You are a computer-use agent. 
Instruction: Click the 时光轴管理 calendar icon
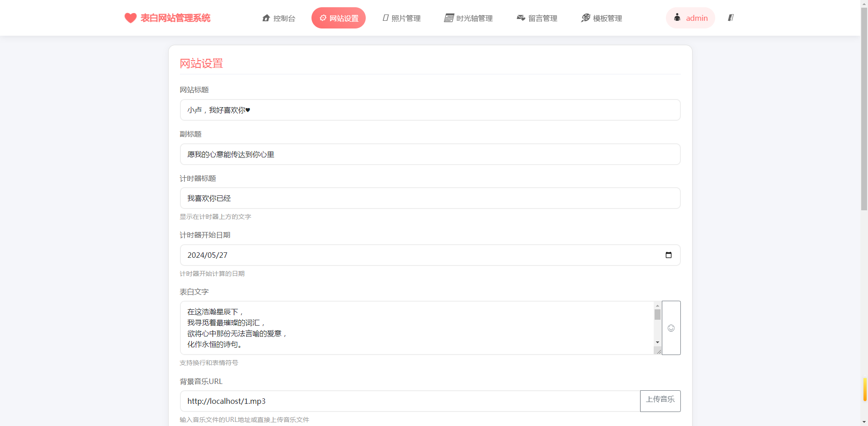coord(449,18)
